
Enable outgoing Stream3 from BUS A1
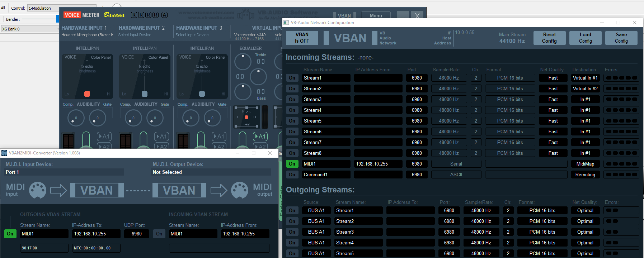click(x=292, y=232)
